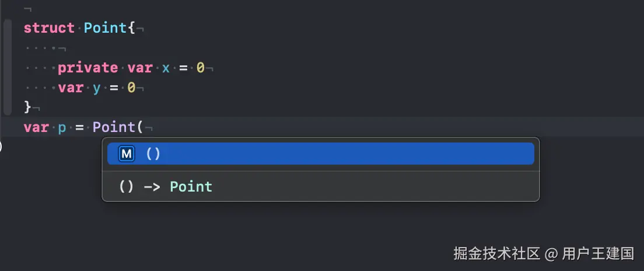Image resolution: width=644 pixels, height=271 pixels.
Task: Click the private access modifier keyword
Action: pos(87,68)
